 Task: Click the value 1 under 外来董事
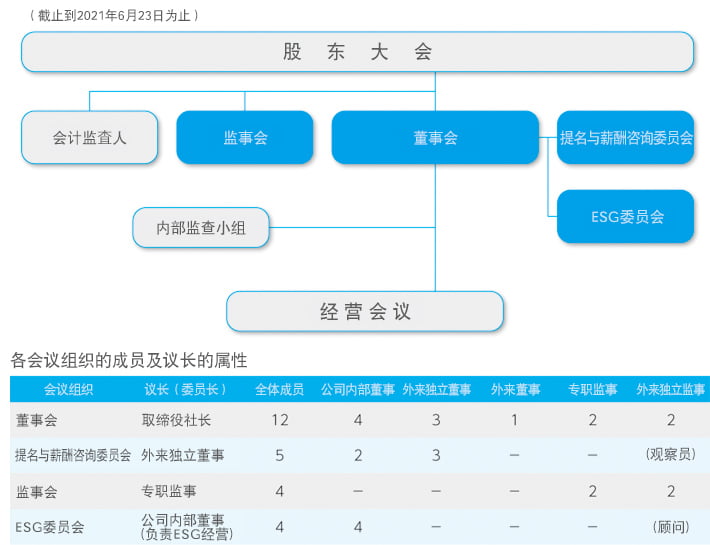[x=514, y=420]
